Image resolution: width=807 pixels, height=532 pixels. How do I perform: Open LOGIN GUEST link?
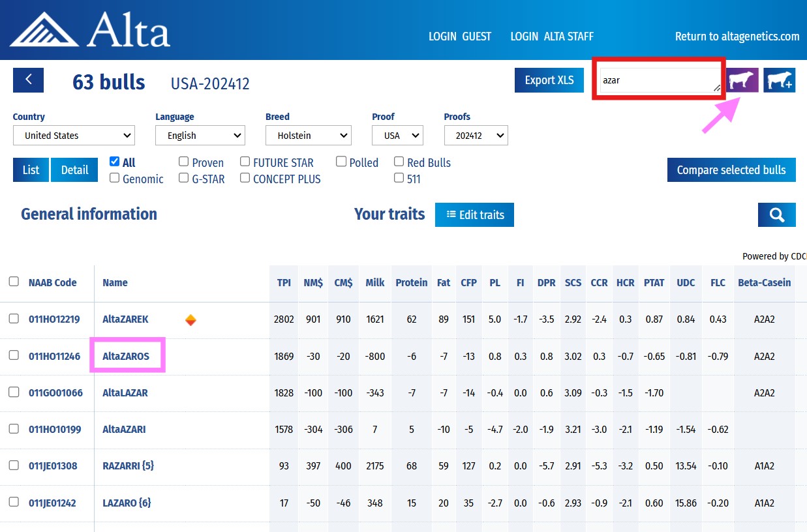point(460,37)
